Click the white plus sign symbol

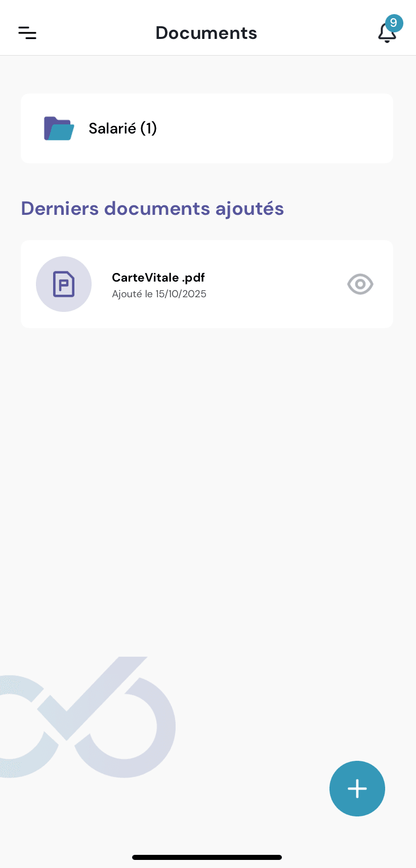[x=357, y=789]
